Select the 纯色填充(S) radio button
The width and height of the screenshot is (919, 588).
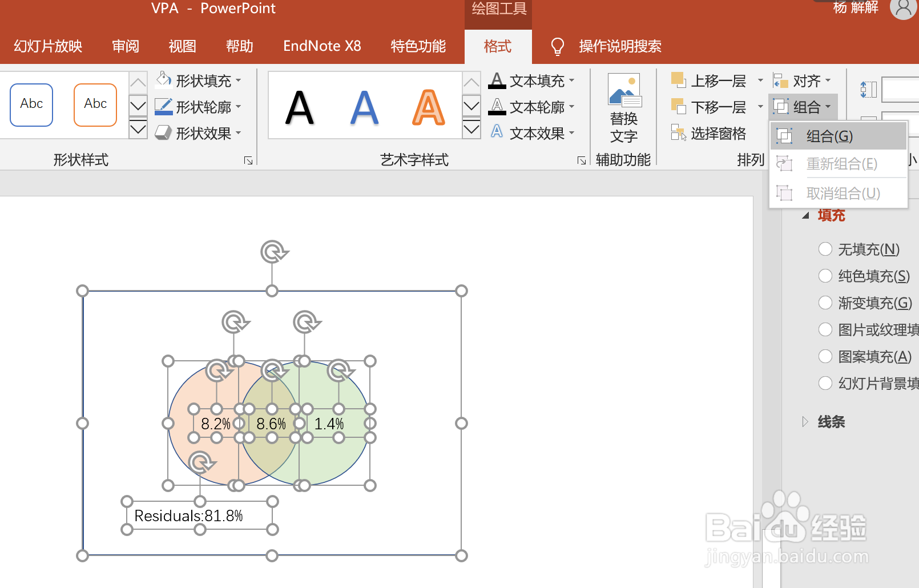click(x=825, y=276)
